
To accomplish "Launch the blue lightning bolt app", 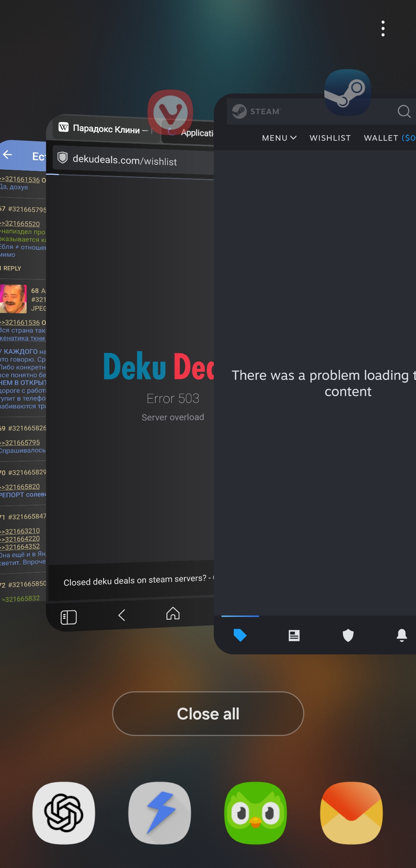I will (159, 813).
